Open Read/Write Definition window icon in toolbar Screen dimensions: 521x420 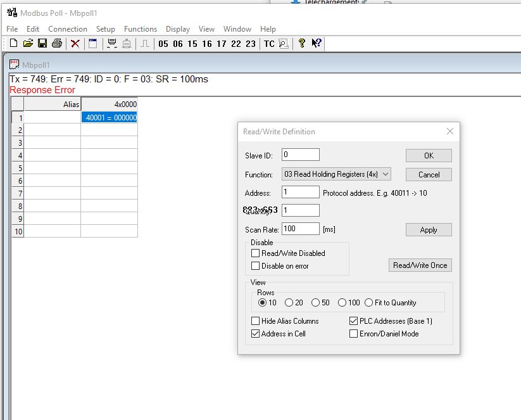[92, 44]
